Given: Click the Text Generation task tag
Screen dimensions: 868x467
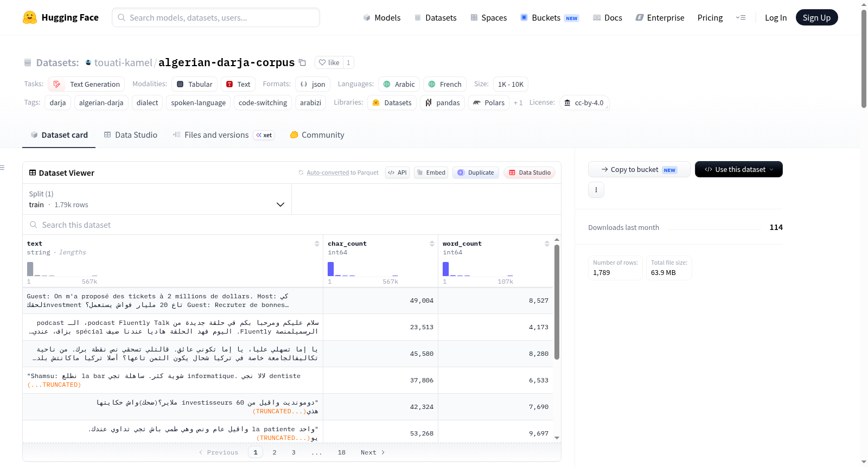Looking at the screenshot, I should click(87, 84).
